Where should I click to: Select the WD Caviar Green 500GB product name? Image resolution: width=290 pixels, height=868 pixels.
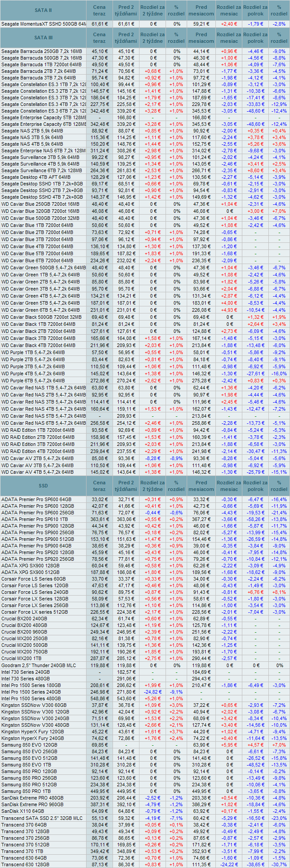(43, 268)
